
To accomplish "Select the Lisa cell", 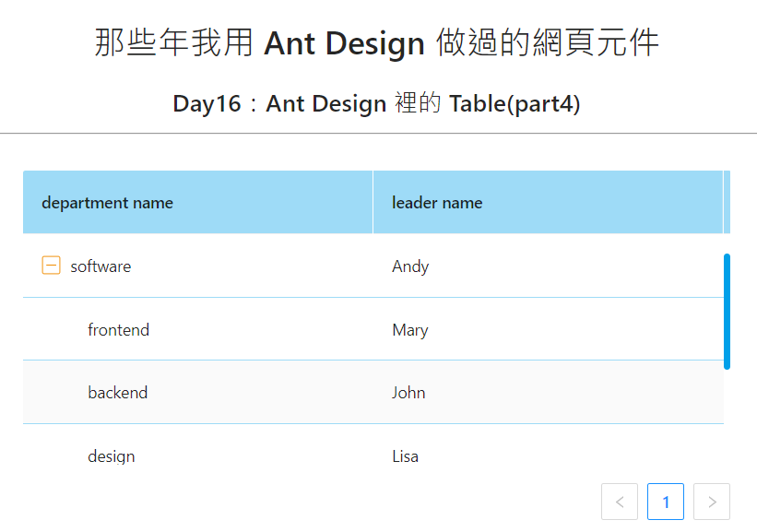I will coord(549,445).
